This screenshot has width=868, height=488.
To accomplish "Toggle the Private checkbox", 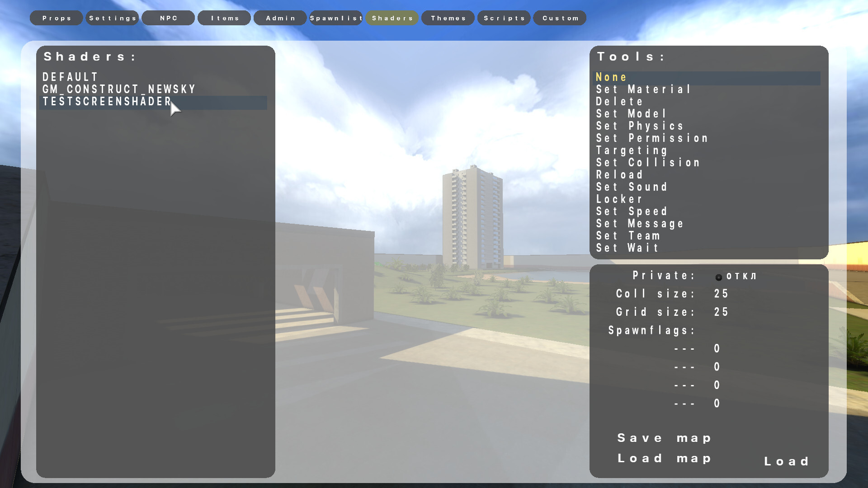I will pyautogui.click(x=718, y=277).
